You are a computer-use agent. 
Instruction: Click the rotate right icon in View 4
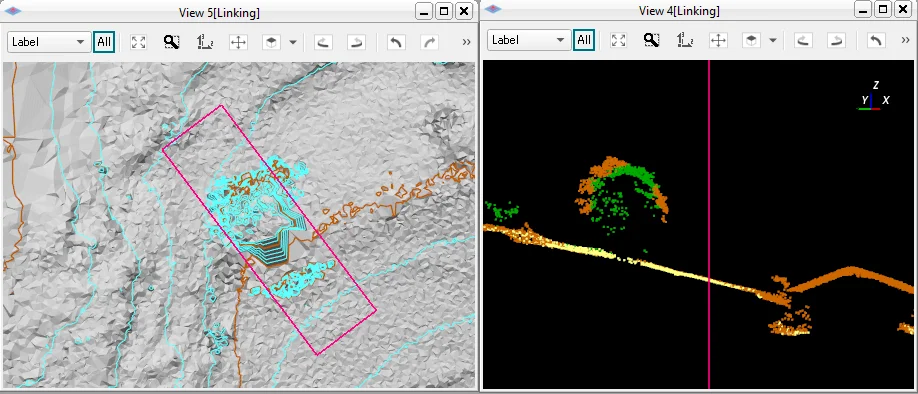836,40
